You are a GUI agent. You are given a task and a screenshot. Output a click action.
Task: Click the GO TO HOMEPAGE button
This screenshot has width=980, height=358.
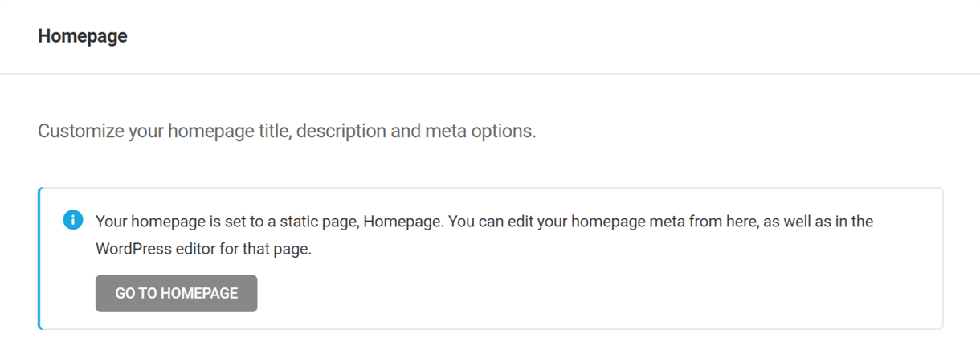(x=176, y=293)
